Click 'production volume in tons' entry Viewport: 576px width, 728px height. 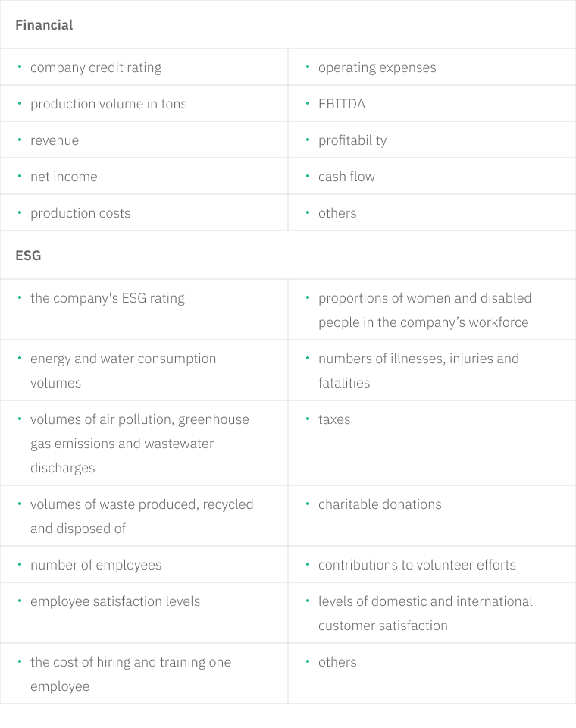coord(108,104)
